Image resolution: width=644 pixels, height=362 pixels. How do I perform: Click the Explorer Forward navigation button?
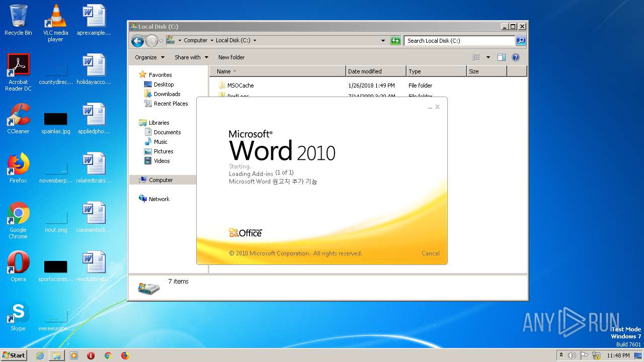click(151, 41)
